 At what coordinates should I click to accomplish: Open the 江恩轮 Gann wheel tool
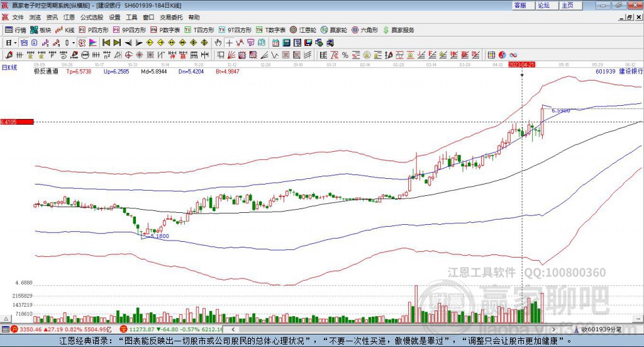coord(304,30)
